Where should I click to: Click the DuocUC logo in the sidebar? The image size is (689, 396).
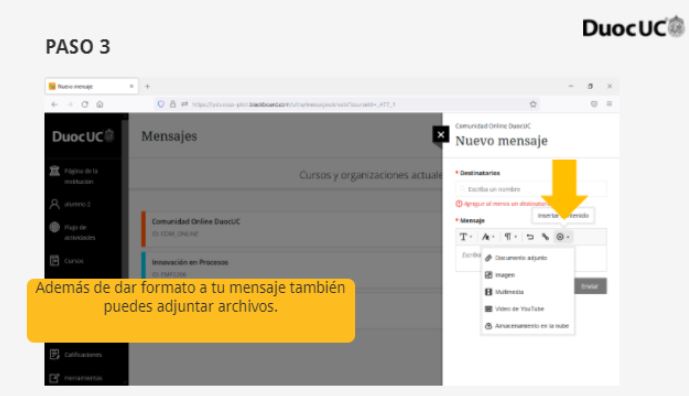click(83, 136)
